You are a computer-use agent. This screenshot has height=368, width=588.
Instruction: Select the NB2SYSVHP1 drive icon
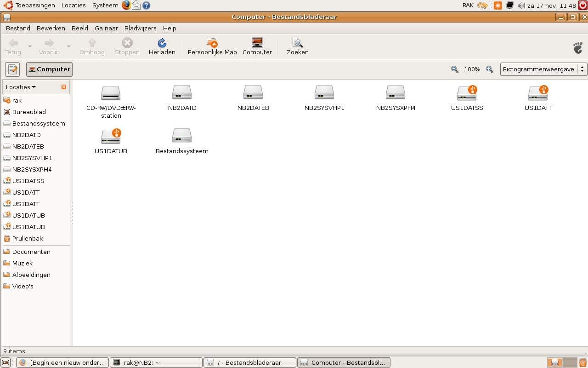324,93
